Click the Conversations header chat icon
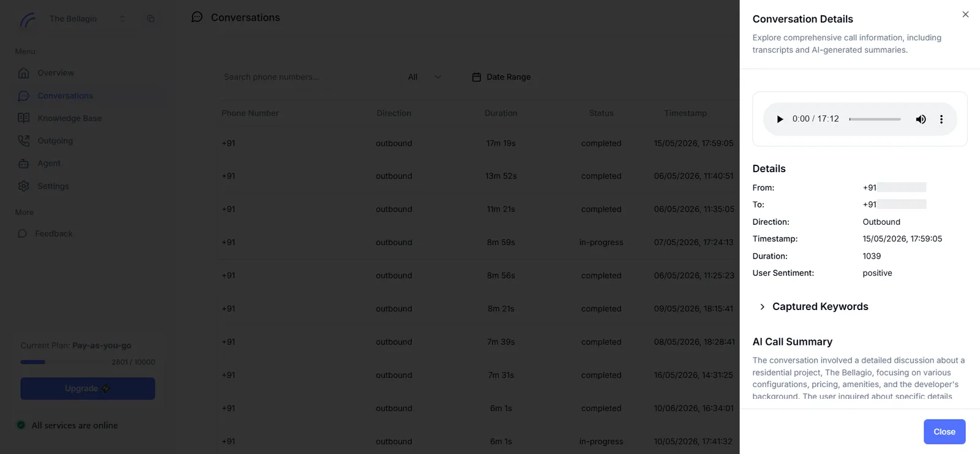This screenshot has width=980, height=454. point(197,17)
